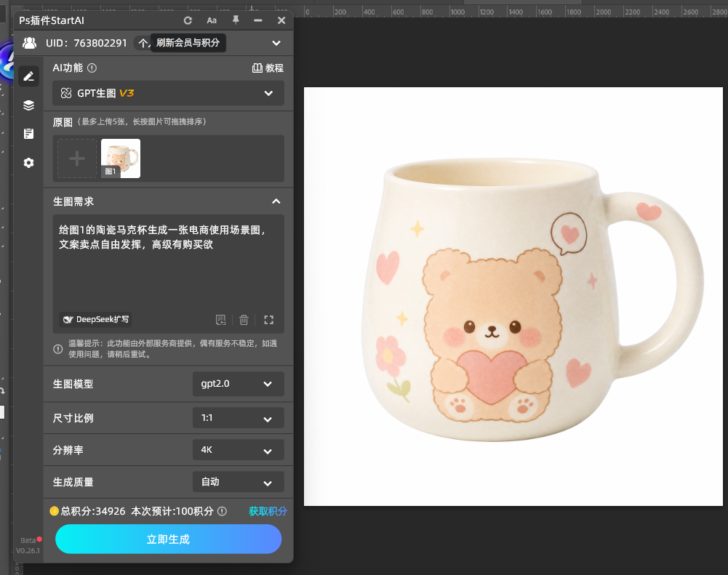Open the notes list sidebar icon
The width and height of the screenshot is (728, 575).
click(29, 134)
